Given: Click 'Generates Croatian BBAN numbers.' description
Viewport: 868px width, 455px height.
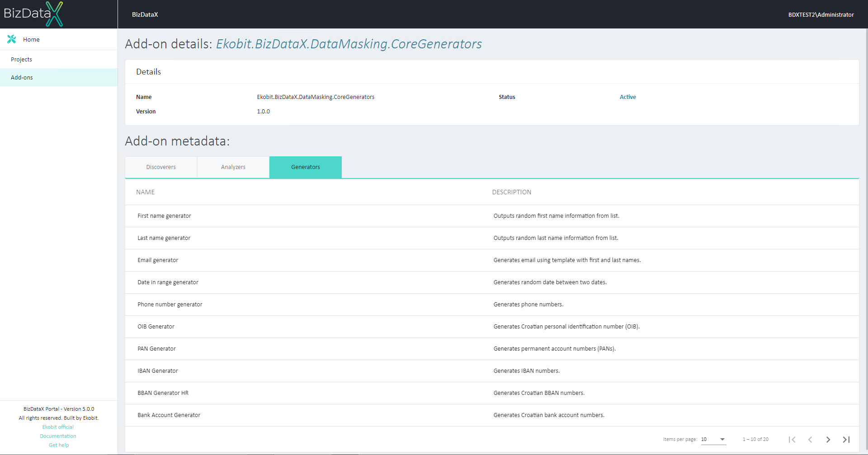Looking at the screenshot, I should [x=539, y=393].
